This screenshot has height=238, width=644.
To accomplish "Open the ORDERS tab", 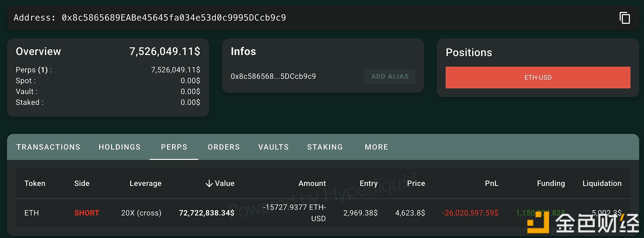I will (x=224, y=147).
